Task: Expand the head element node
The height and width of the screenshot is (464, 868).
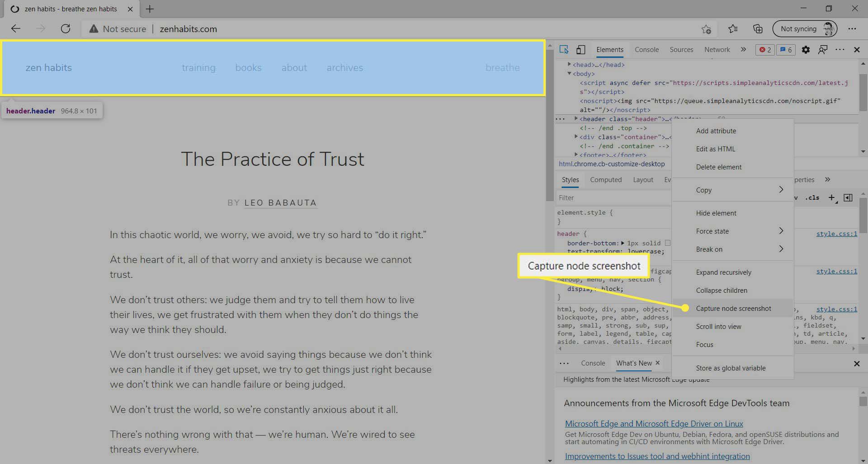Action: coord(570,65)
